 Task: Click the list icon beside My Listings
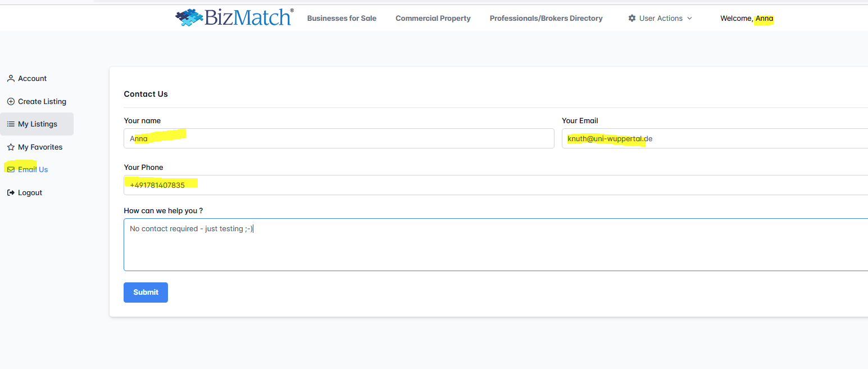[11, 124]
